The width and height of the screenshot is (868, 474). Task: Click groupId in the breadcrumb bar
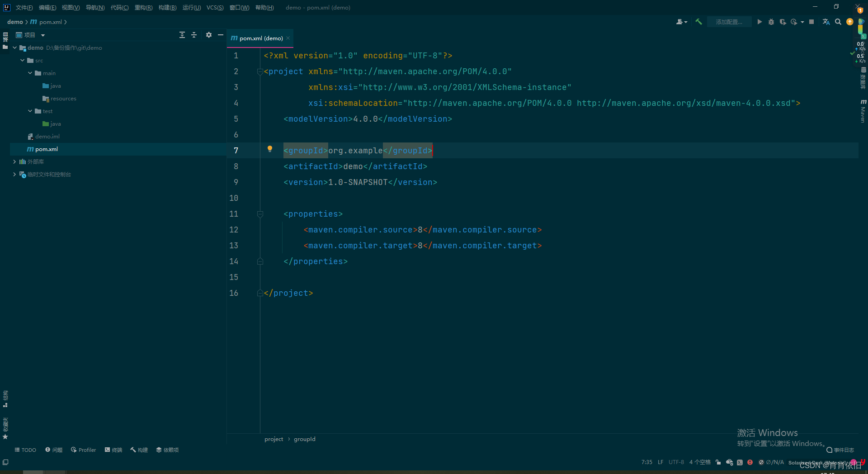pos(304,439)
